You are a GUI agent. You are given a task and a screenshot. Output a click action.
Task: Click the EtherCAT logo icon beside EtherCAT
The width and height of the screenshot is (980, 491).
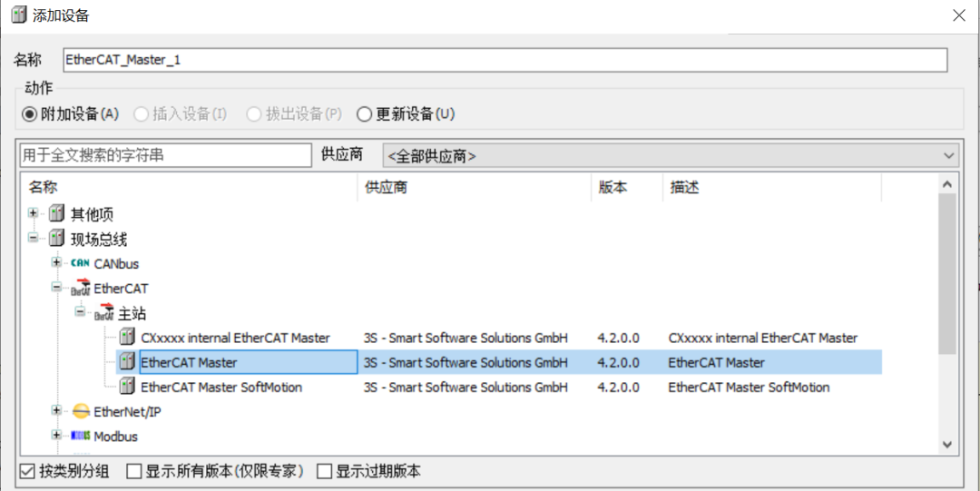pos(81,288)
